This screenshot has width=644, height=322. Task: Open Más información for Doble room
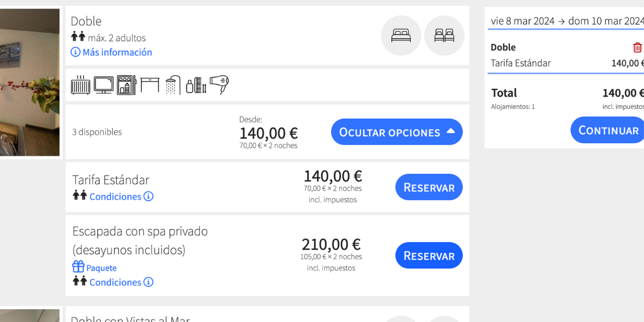pyautogui.click(x=112, y=52)
